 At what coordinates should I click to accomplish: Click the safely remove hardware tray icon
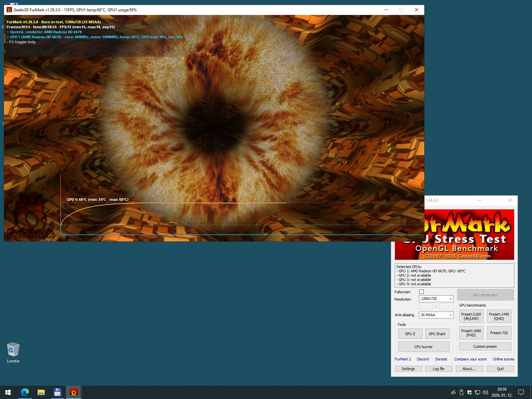pos(462,392)
